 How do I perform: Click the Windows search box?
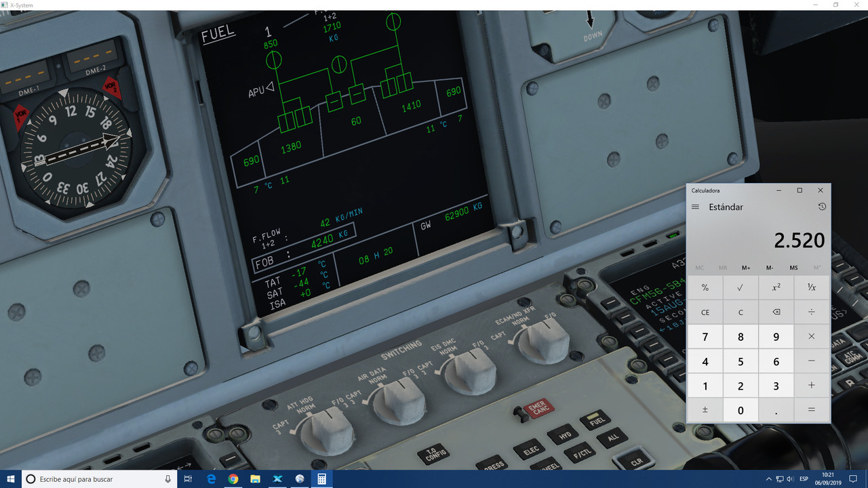pyautogui.click(x=99, y=479)
